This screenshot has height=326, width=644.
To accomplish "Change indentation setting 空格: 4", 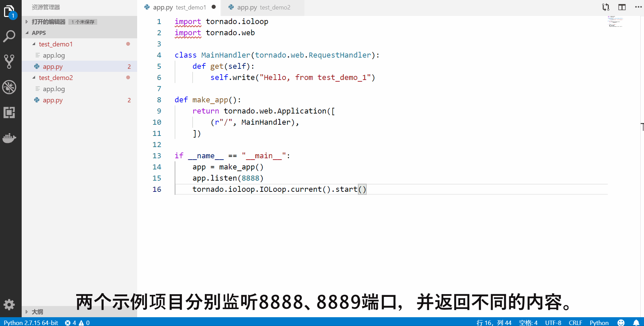I will (528, 323).
